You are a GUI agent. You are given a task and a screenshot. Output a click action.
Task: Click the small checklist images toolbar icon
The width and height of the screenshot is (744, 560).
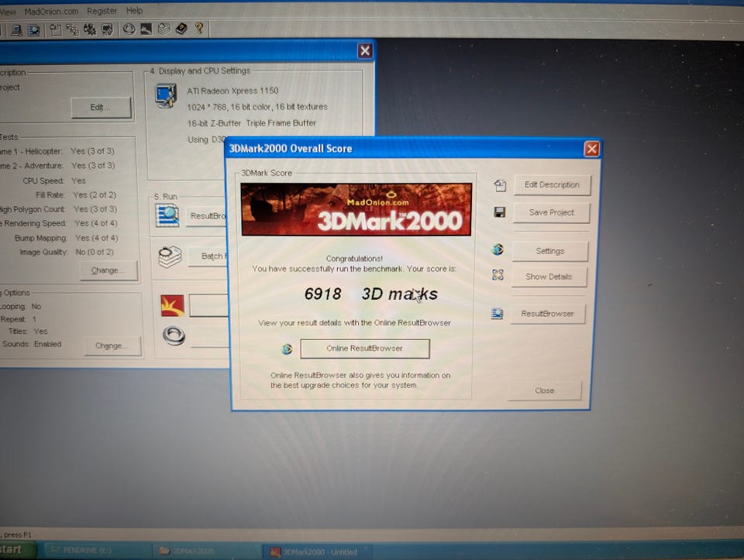(x=73, y=30)
